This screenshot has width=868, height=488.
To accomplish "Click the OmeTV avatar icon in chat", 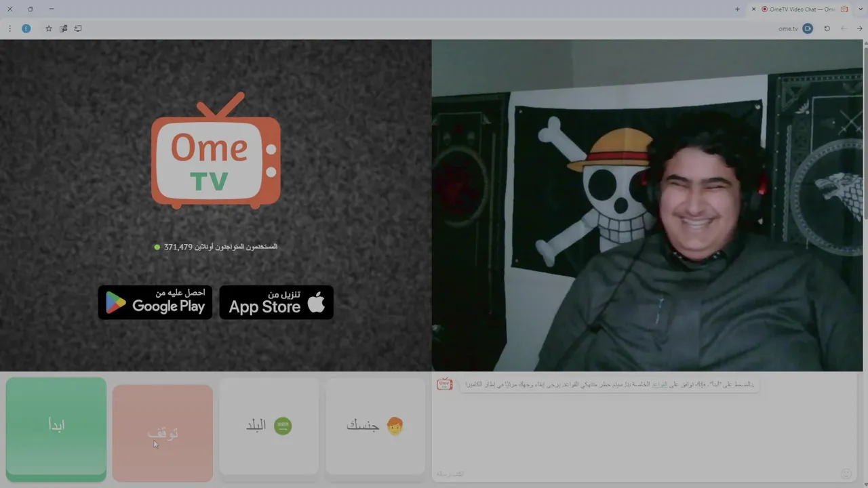I will pyautogui.click(x=445, y=384).
